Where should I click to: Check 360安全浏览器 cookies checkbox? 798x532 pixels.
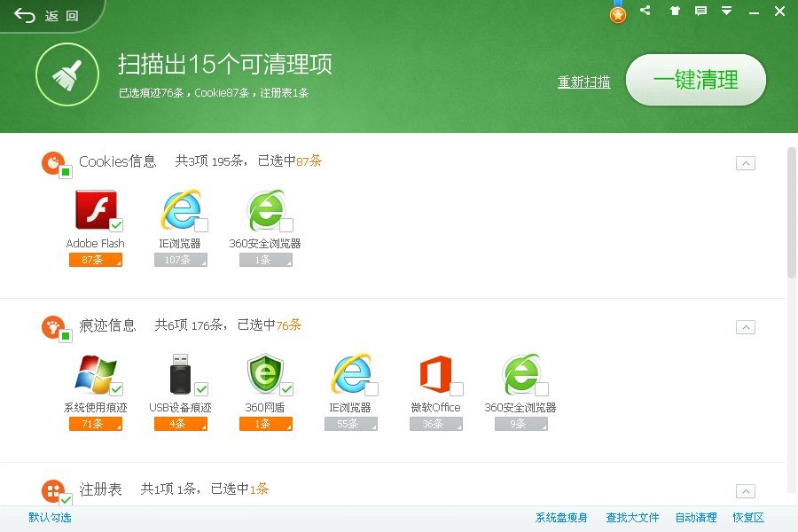coord(286,225)
